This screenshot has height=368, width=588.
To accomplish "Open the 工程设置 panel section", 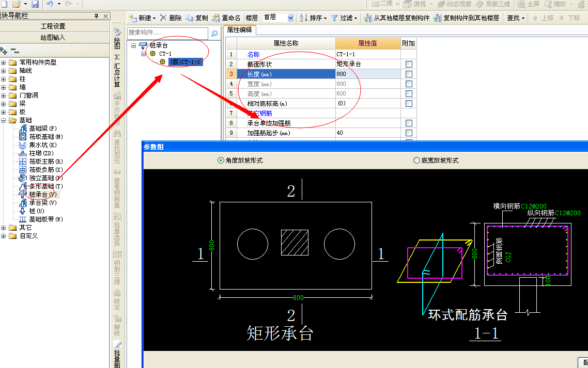I will [53, 26].
